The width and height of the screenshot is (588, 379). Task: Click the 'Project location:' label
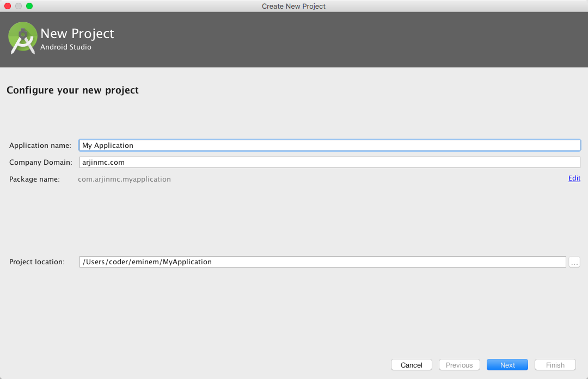(x=36, y=262)
